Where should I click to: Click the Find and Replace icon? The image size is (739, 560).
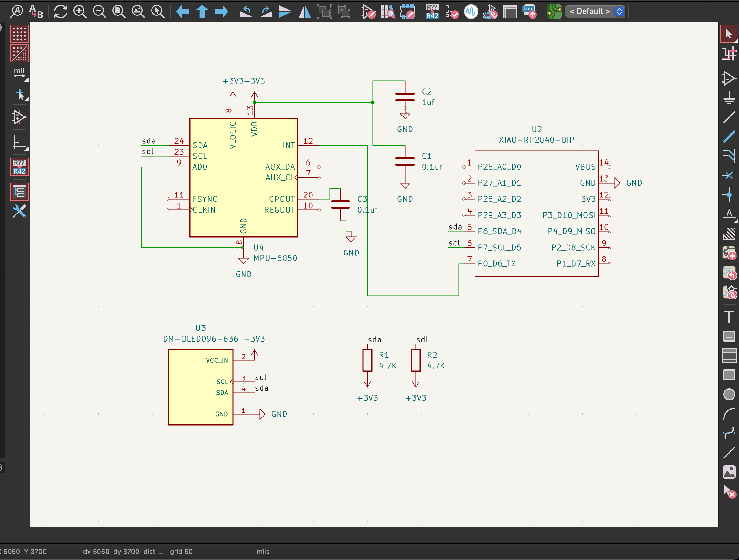tap(36, 11)
